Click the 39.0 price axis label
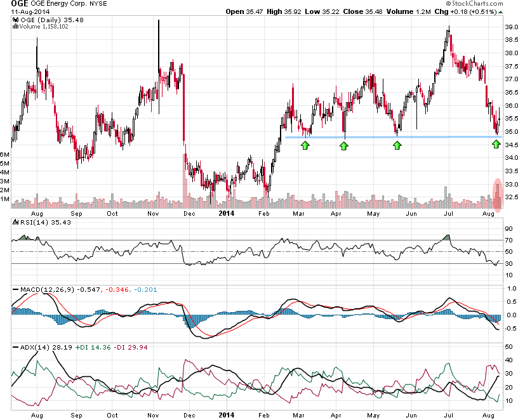The height and width of the screenshot is (420, 518). click(x=512, y=27)
